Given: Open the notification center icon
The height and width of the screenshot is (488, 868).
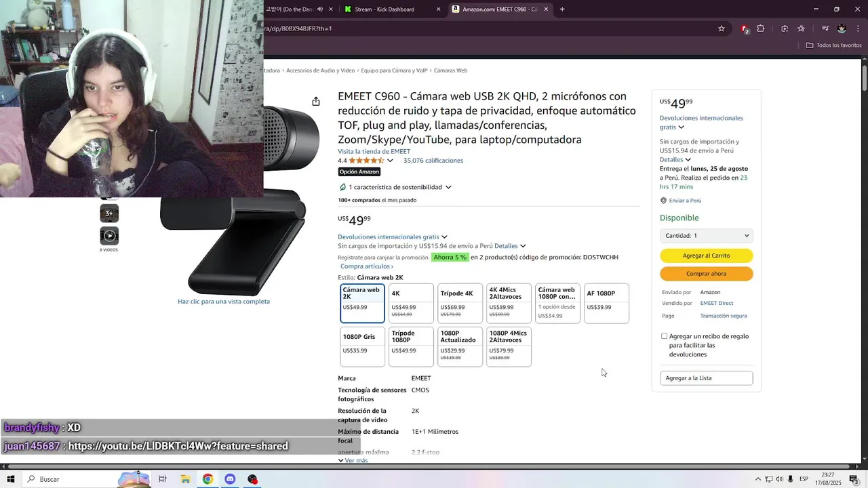Looking at the screenshot, I should pyautogui.click(x=854, y=479).
